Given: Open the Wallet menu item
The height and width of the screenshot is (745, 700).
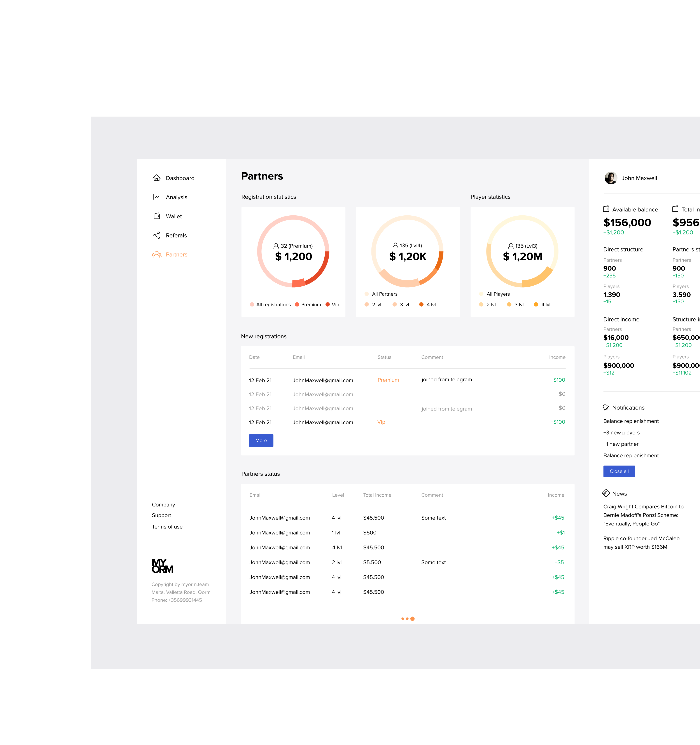Looking at the screenshot, I should (x=174, y=216).
